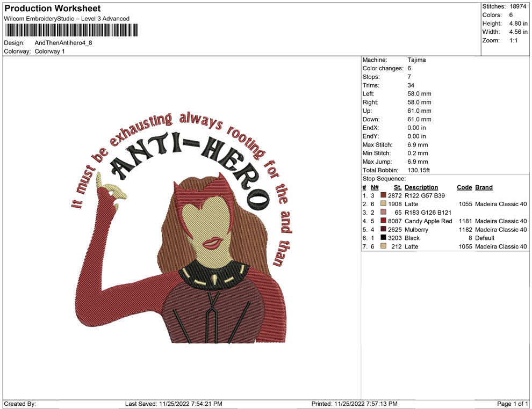The height and width of the screenshot is (409, 532).
Task: Click the barcode under the worksheet title
Action: coord(71,31)
